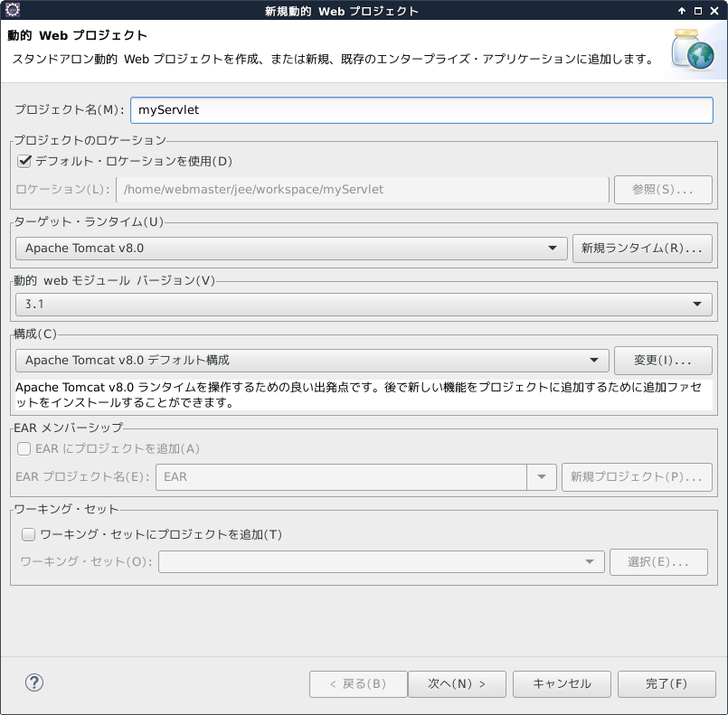Image resolution: width=728 pixels, height=715 pixels.
Task: Open the target runtime Apache Tomcat dropdown
Action: point(291,249)
